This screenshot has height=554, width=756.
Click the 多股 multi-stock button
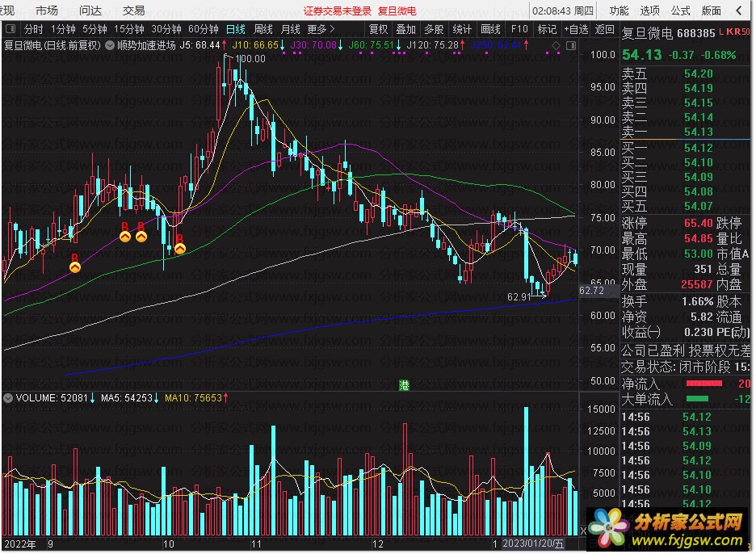coord(434,29)
